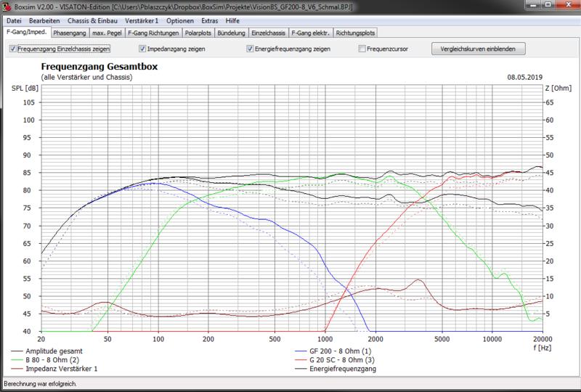Open the Chassis & Einbau menu

(x=94, y=21)
